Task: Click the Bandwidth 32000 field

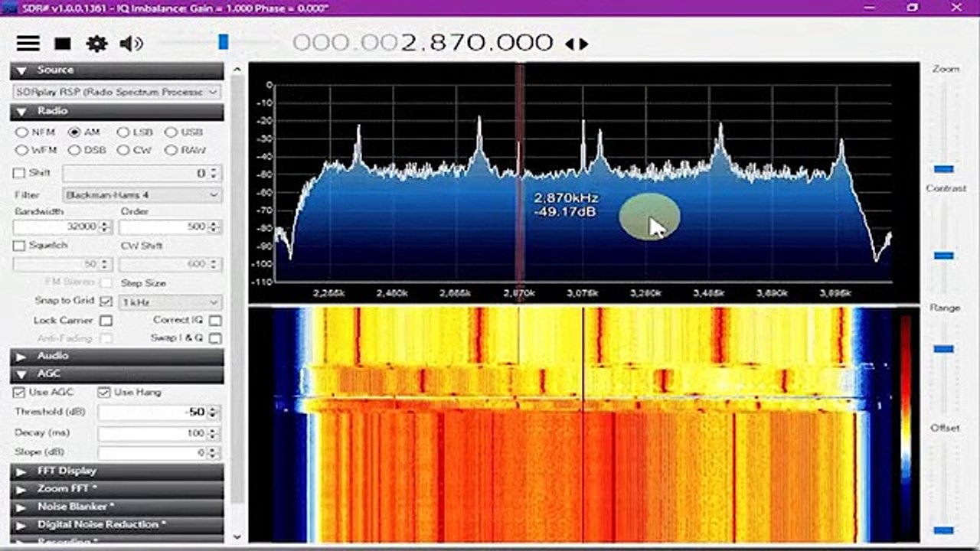Action: coord(56,227)
